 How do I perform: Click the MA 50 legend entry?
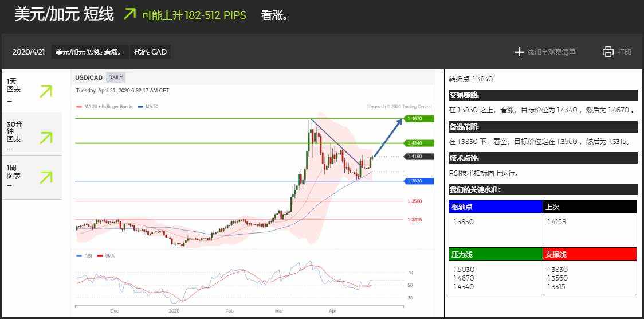[x=148, y=107]
